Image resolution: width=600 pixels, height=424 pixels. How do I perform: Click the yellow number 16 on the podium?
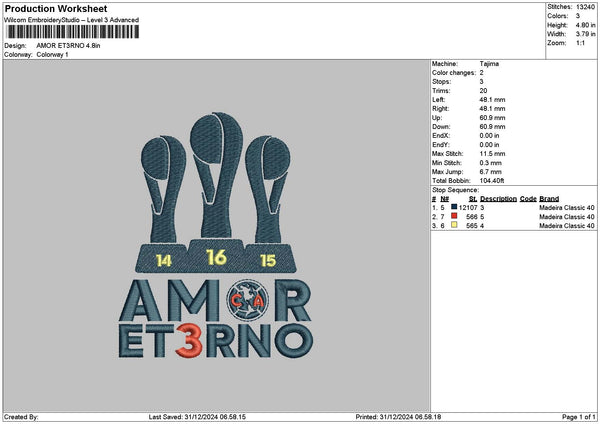pyautogui.click(x=216, y=257)
